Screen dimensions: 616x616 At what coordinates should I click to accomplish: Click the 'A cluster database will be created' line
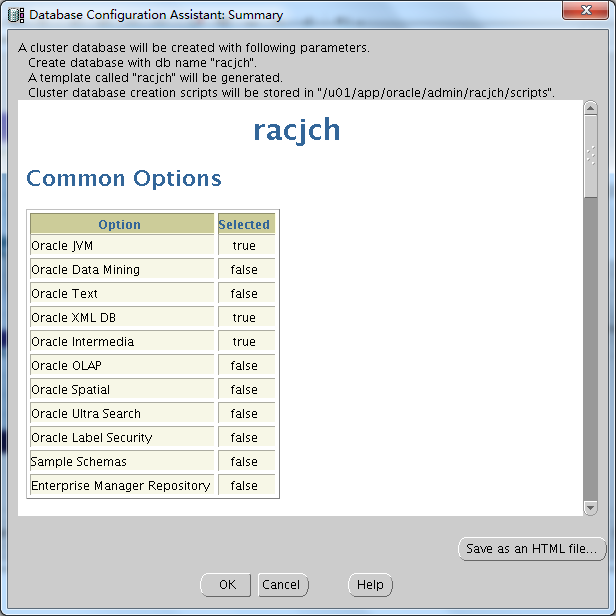click(194, 48)
